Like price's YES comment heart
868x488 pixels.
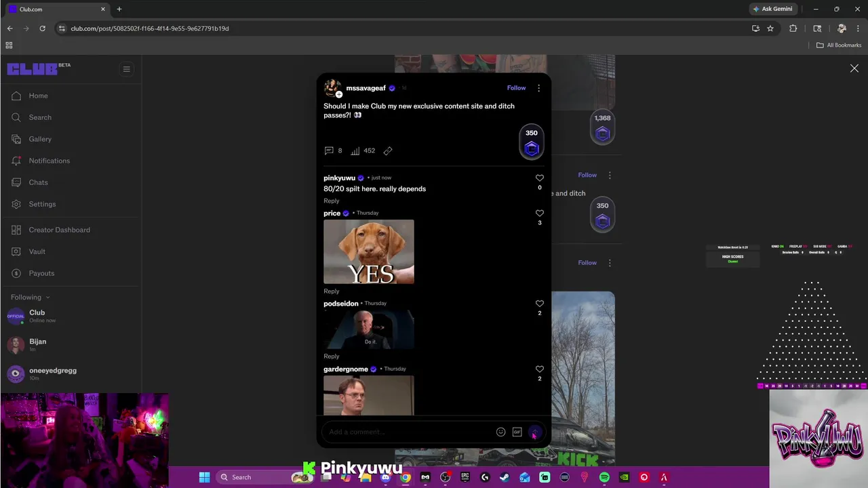tap(540, 213)
